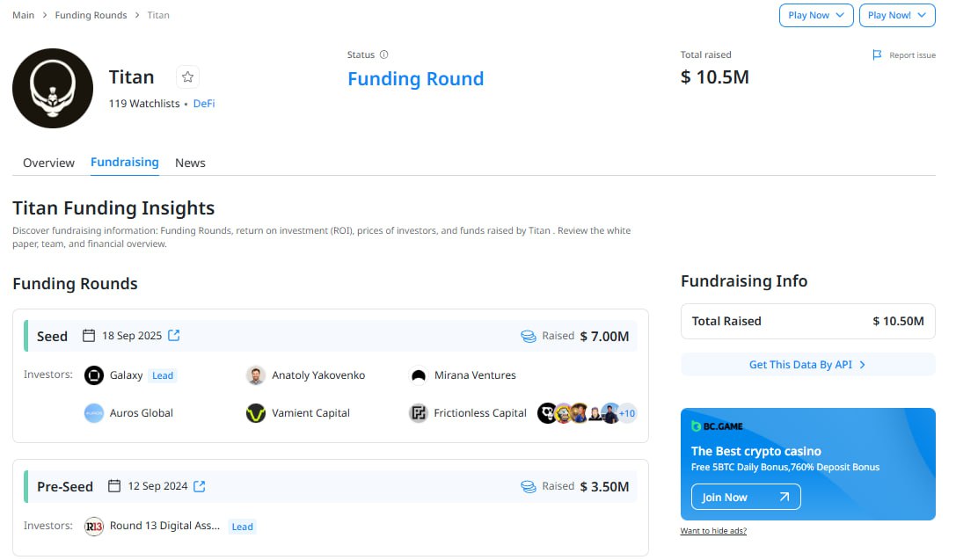Click the Status info icon
This screenshot has height=560, width=956.
pyautogui.click(x=383, y=55)
